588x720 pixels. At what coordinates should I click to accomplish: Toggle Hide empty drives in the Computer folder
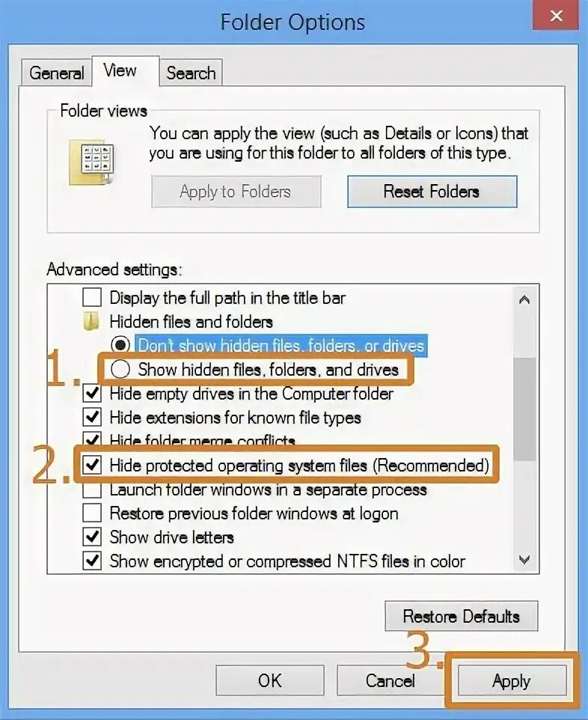pyautogui.click(x=92, y=394)
